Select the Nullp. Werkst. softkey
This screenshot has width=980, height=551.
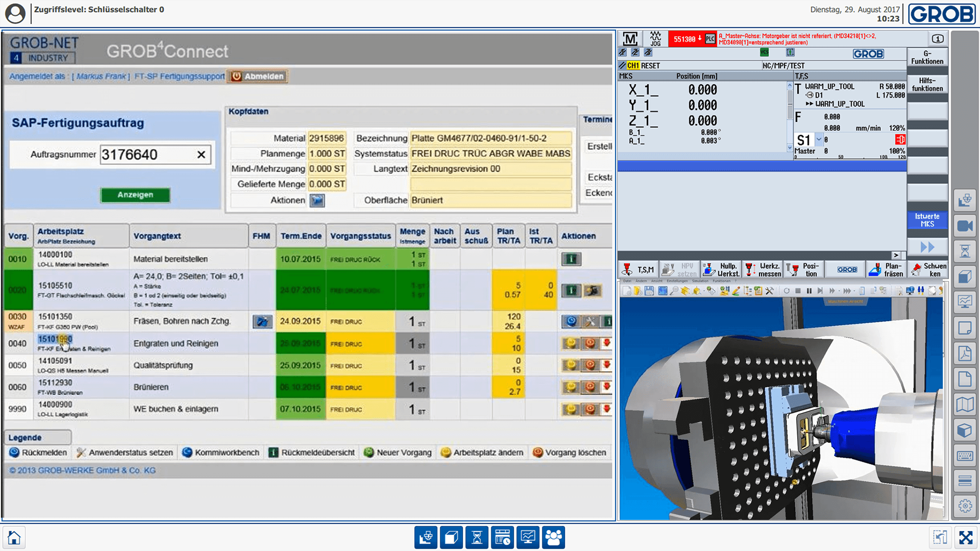(x=721, y=269)
